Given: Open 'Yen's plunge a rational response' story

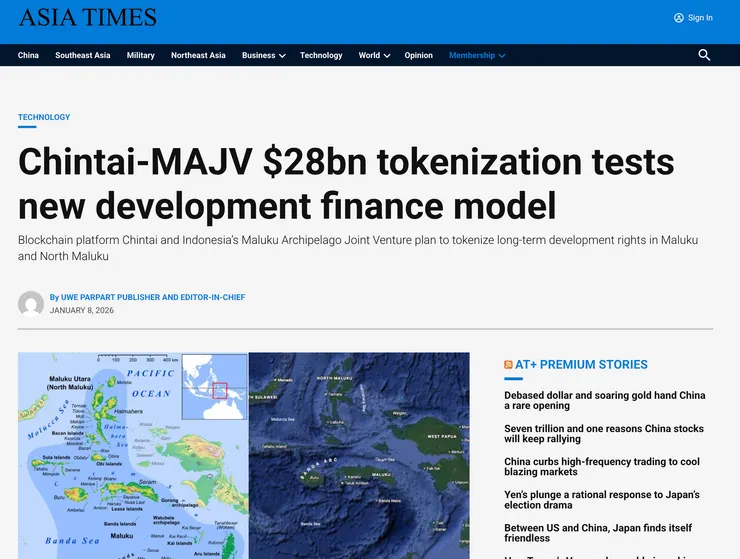Looking at the screenshot, I should tap(602, 500).
